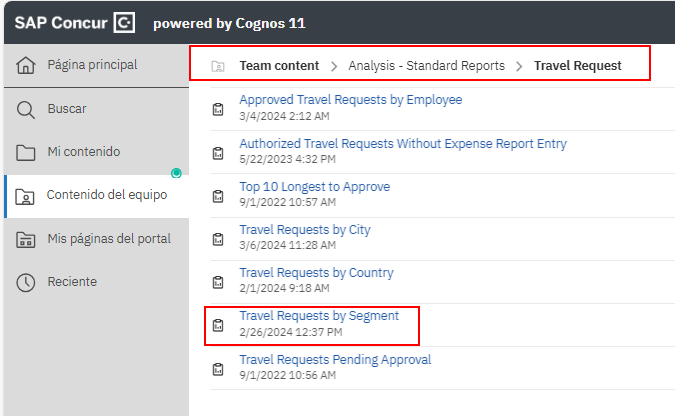The image size is (675, 416).
Task: Open Página principal in the sidebar
Action: (x=96, y=65)
